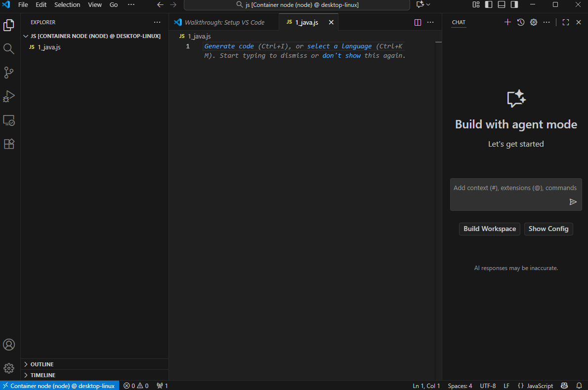Click Show Config button
The width and height of the screenshot is (588, 390).
pos(548,229)
